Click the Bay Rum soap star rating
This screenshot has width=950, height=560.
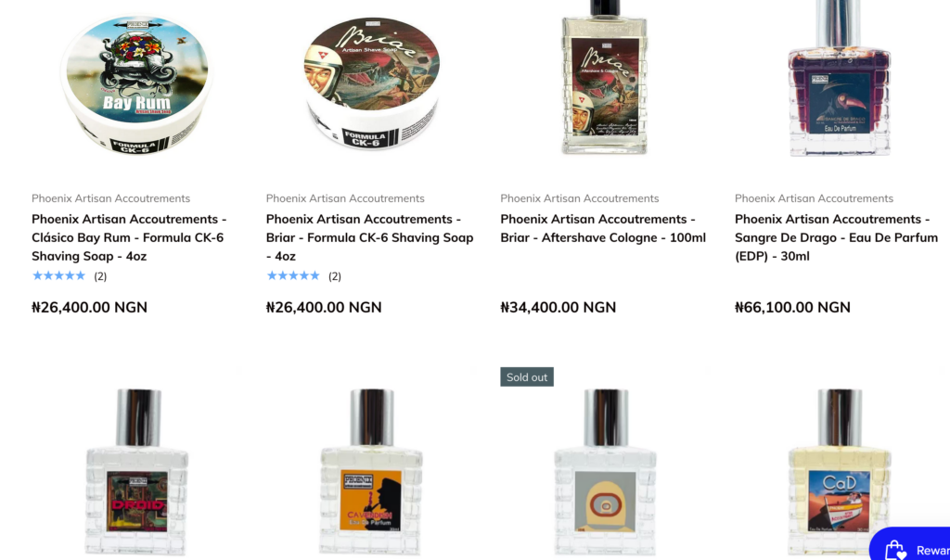[69, 276]
